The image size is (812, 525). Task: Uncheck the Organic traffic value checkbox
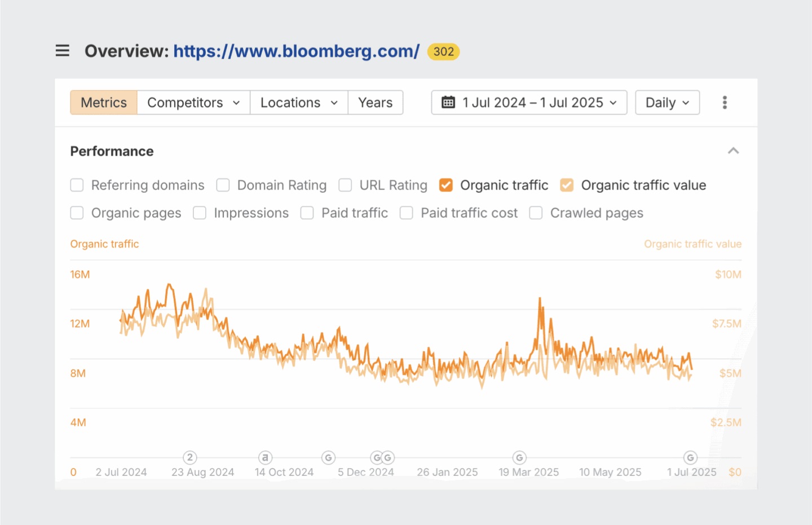click(x=567, y=185)
